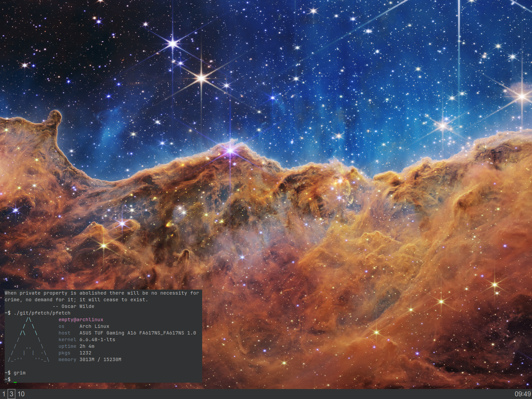The height and width of the screenshot is (399, 532).
Task: Click the pkgs value '1232'
Action: tap(85, 353)
